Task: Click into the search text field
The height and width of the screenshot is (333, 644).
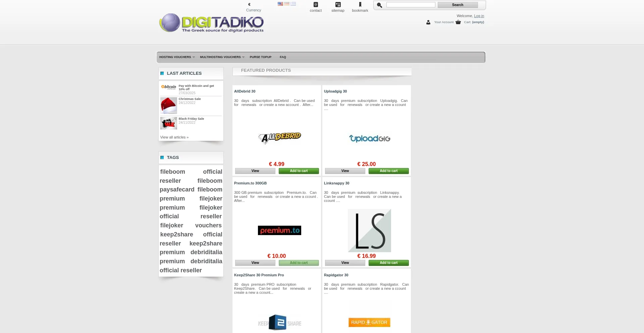Action: click(x=411, y=5)
